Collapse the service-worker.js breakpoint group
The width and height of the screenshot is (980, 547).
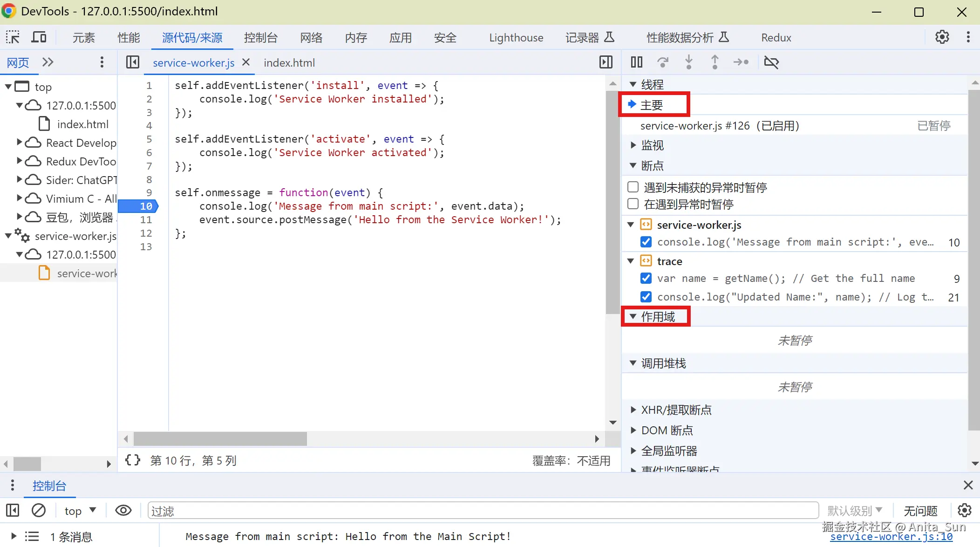pyautogui.click(x=631, y=225)
